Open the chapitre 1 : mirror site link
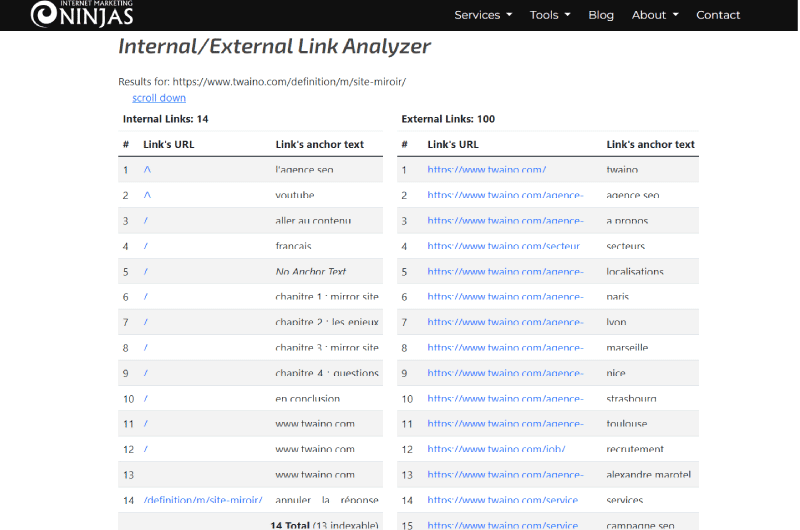 pyautogui.click(x=145, y=297)
